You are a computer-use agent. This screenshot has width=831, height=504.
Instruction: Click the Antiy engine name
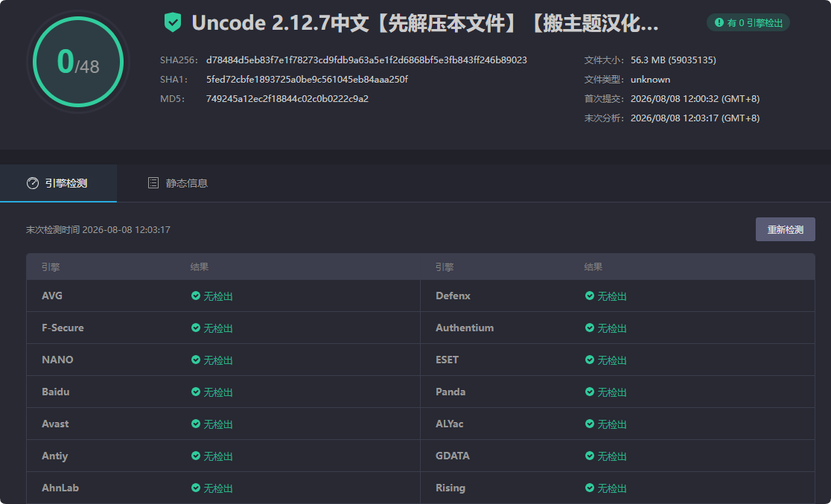click(54, 456)
